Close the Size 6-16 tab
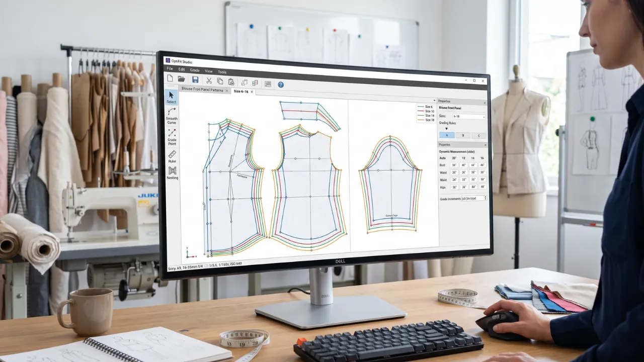Screen dimensions: 644x362 click(252, 92)
